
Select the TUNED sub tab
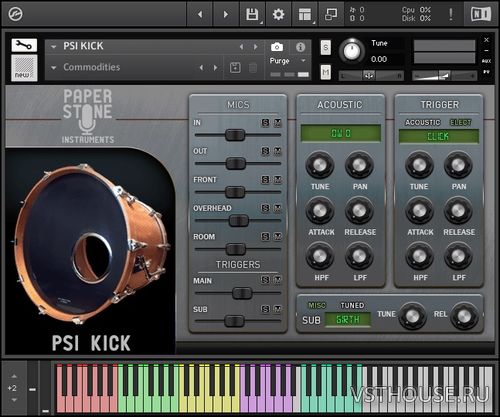352,305
